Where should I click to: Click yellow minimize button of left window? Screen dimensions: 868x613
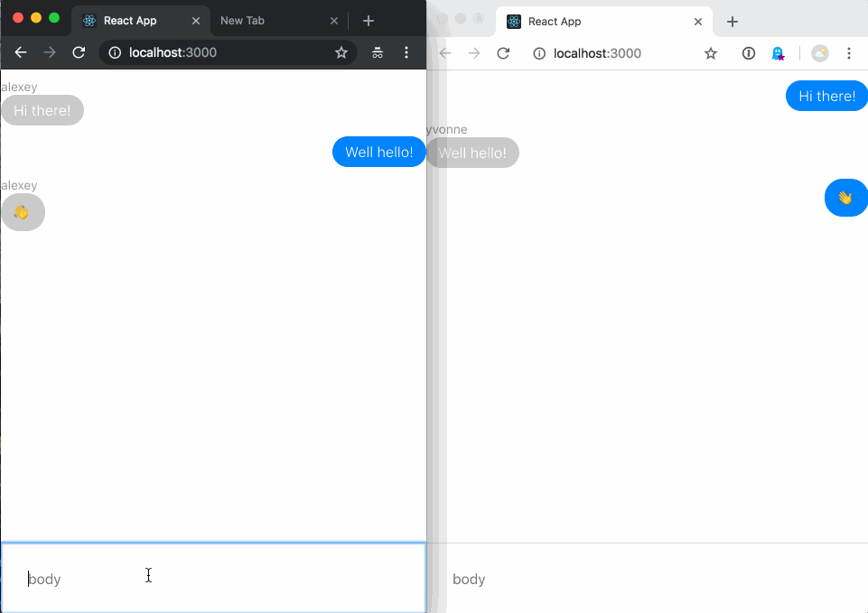pos(36,18)
